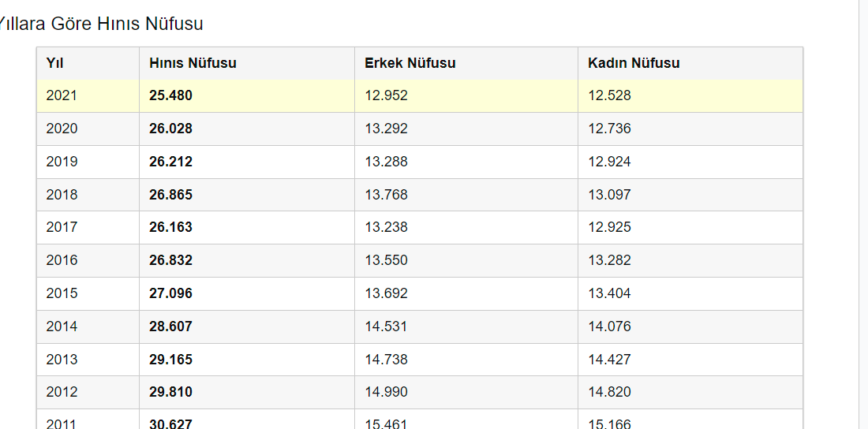Click female population 13.097 for 2018
Image resolution: width=868 pixels, height=429 pixels.
tap(609, 195)
